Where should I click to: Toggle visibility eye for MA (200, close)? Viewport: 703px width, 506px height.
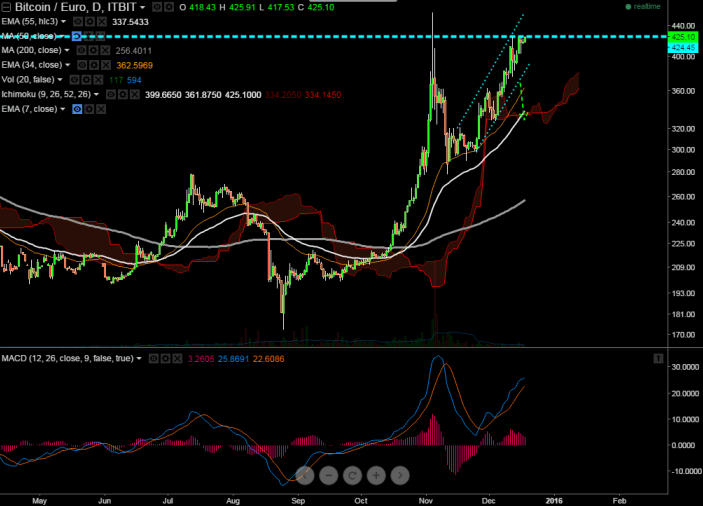81,51
